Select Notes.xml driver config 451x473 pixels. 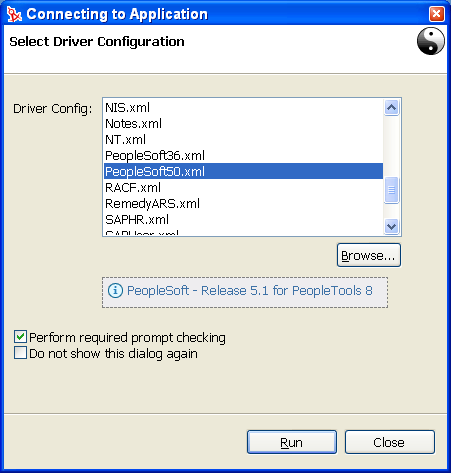pos(243,124)
